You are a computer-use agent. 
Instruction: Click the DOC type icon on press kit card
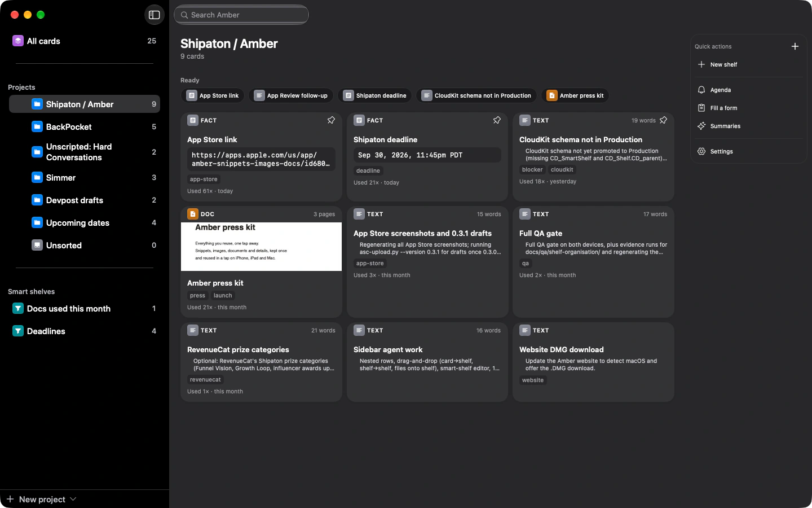coord(193,214)
